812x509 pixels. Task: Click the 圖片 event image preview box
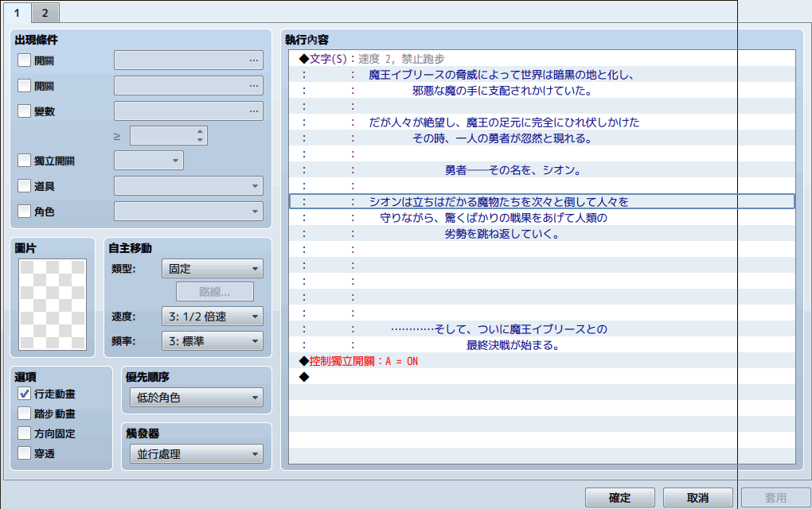(x=53, y=304)
